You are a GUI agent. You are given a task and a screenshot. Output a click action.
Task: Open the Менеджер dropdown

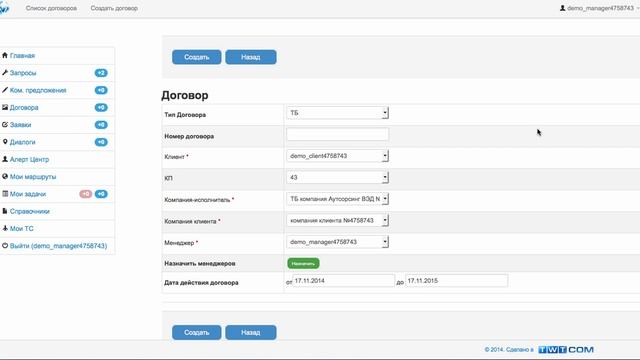coord(338,242)
